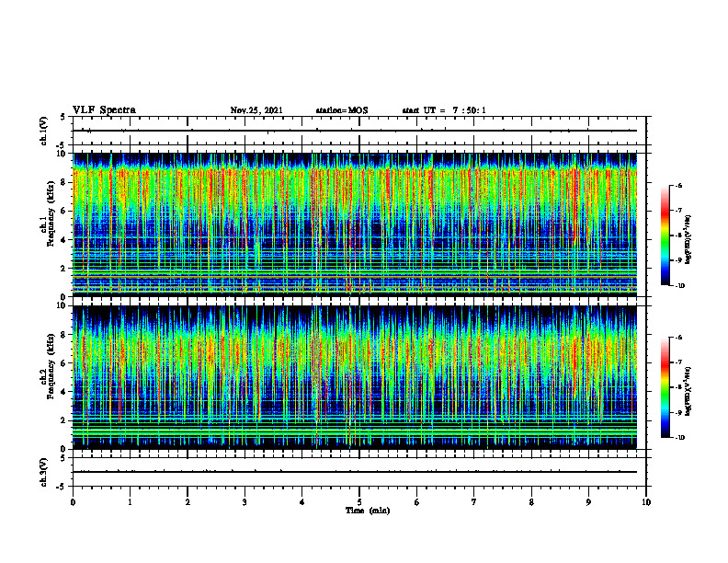Click the "5" voltage tick of ch.1(V) panel
The height and width of the screenshot is (563, 728).
pyautogui.click(x=63, y=117)
